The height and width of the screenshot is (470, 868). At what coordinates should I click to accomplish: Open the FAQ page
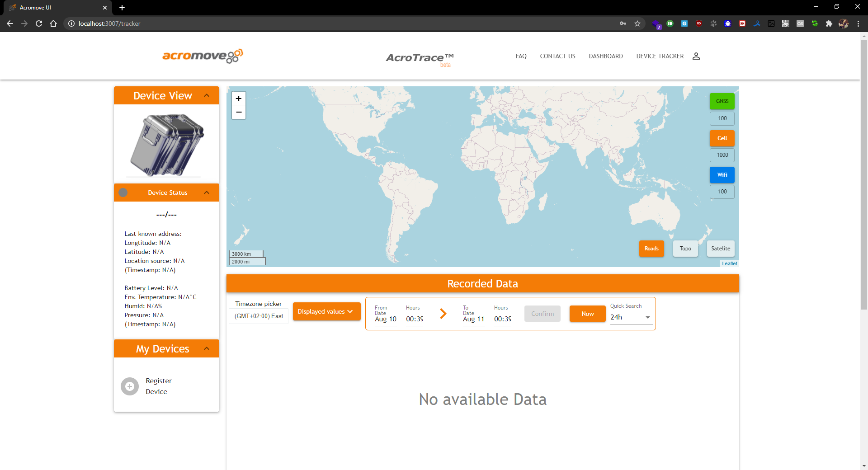pos(521,56)
